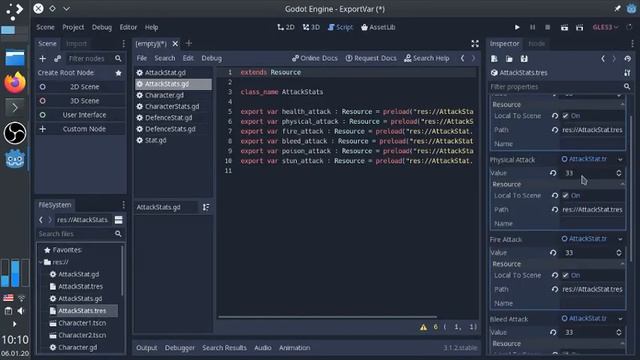
Task: Open Fire Attack resource dropdown
Action: click(x=620, y=239)
